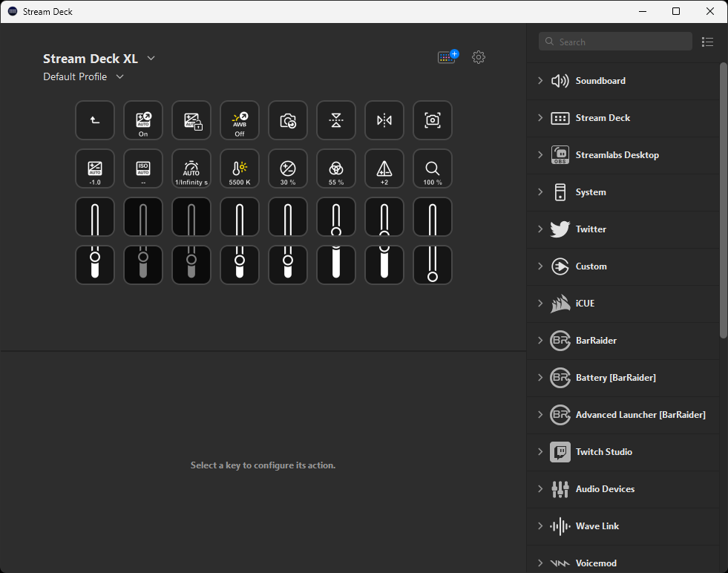Select the 5500 K white balance temperature key
Screen dimensions: 728x573
click(240, 168)
